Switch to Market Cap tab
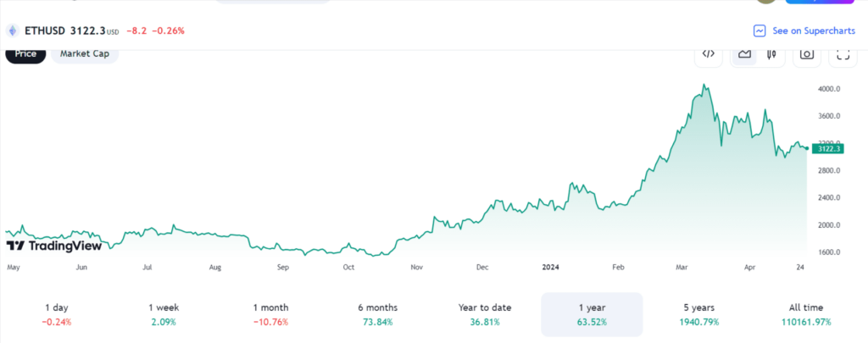868x343 pixels. click(84, 53)
